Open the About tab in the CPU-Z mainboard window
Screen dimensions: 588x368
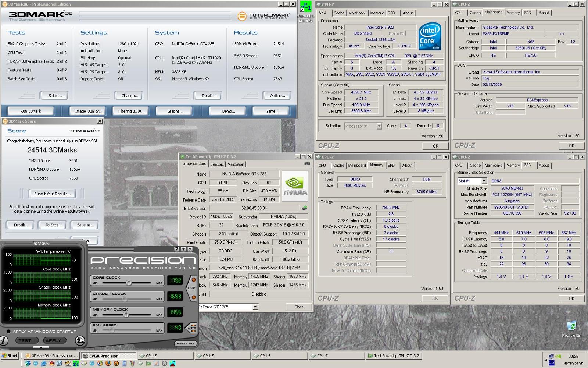(544, 13)
